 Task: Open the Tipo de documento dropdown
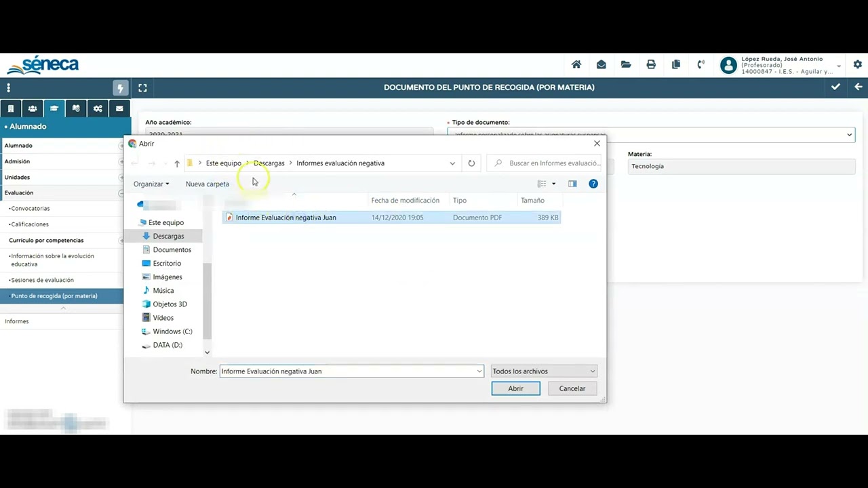click(x=651, y=134)
